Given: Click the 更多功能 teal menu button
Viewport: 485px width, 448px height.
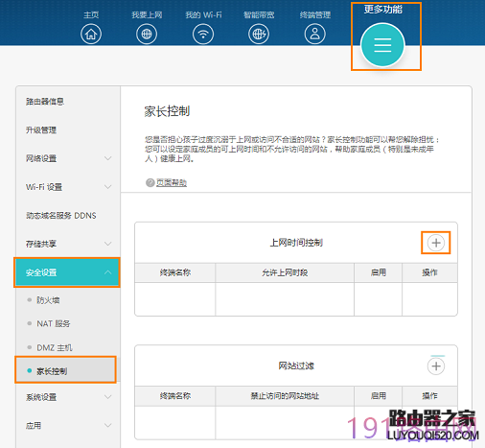Looking at the screenshot, I should (x=382, y=45).
